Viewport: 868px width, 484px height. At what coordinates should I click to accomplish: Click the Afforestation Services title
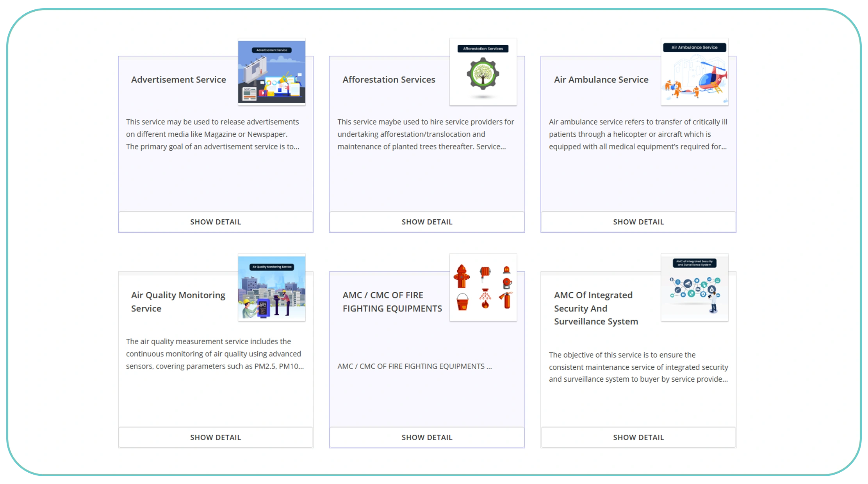pos(389,80)
